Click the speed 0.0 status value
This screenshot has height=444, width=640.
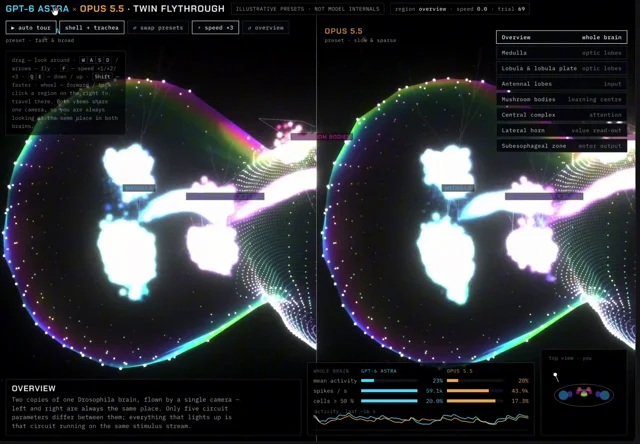tap(472, 9)
